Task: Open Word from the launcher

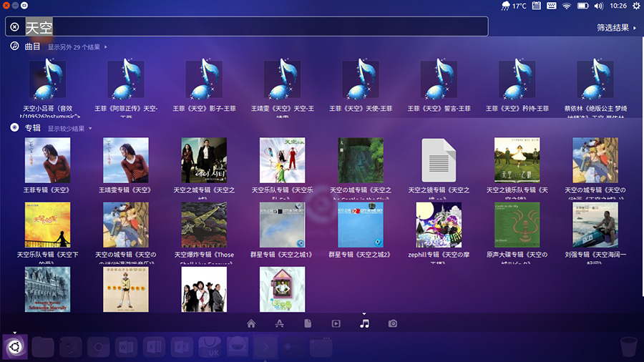Action: 126,347
